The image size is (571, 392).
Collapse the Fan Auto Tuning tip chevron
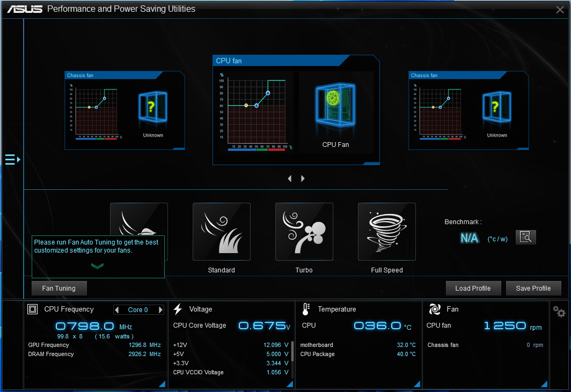point(97,266)
